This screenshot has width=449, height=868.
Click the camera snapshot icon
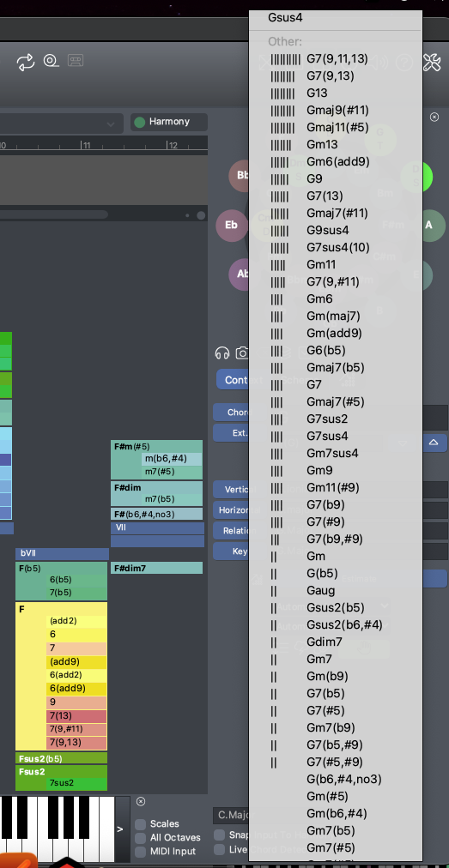[x=242, y=353]
